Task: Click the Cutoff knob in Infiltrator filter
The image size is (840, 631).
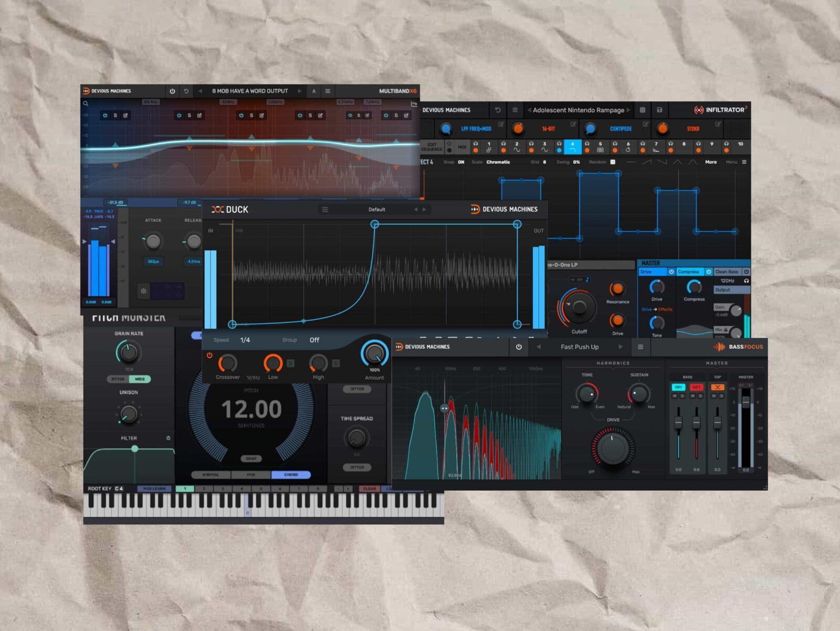Action: 579,307
